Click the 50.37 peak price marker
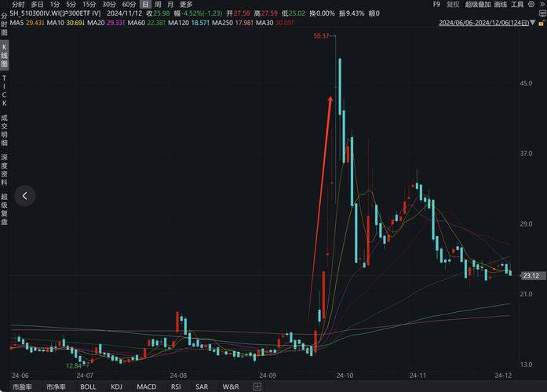Screen dimensions: 547x392 [x=320, y=37]
